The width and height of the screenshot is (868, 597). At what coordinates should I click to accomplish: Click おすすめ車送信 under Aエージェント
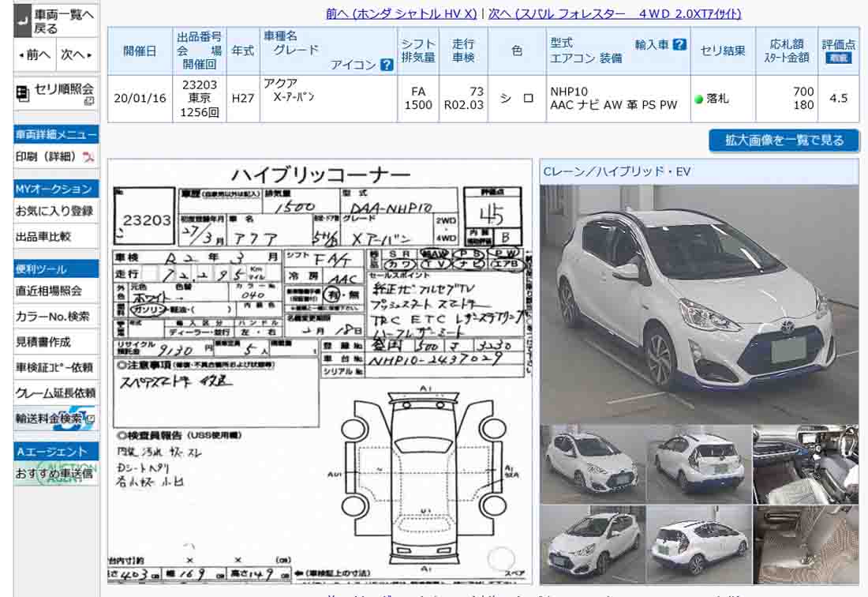point(56,474)
